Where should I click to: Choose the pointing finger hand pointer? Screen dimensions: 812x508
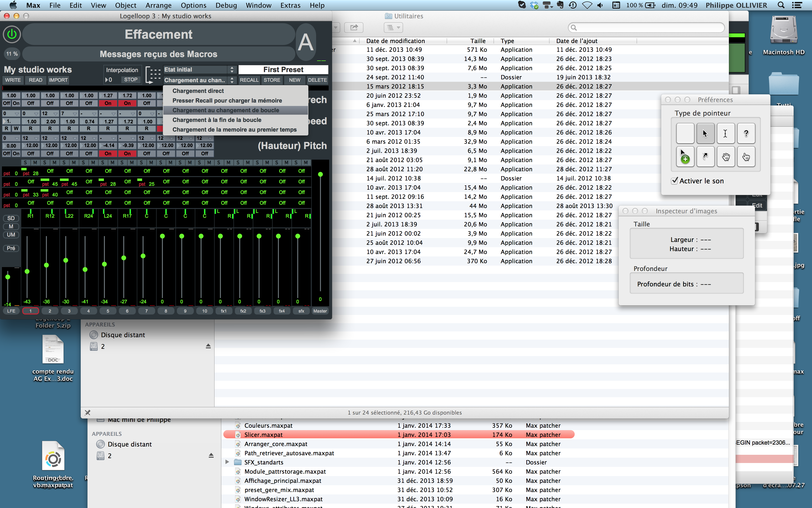click(746, 157)
